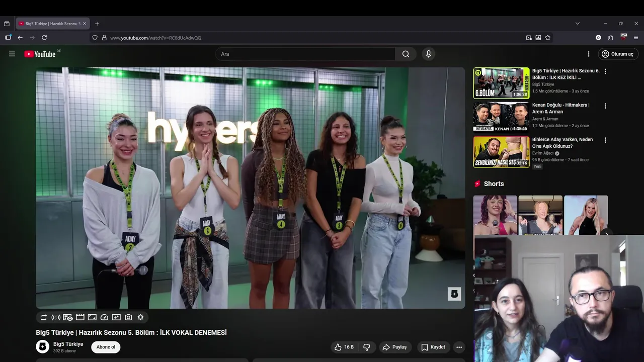Screen dimensions: 644x362
Task: Close the Big5 Türkiye browser tab
Action: click(85, 24)
